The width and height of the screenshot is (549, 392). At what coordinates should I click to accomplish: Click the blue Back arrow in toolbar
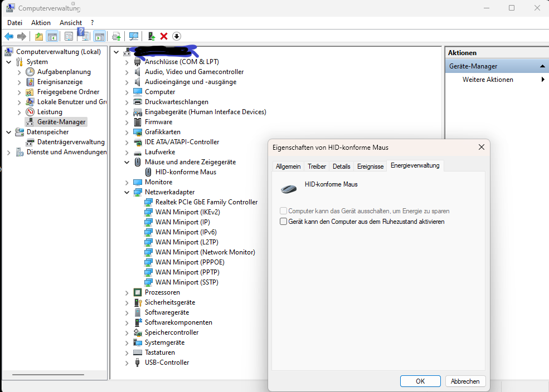(x=9, y=36)
